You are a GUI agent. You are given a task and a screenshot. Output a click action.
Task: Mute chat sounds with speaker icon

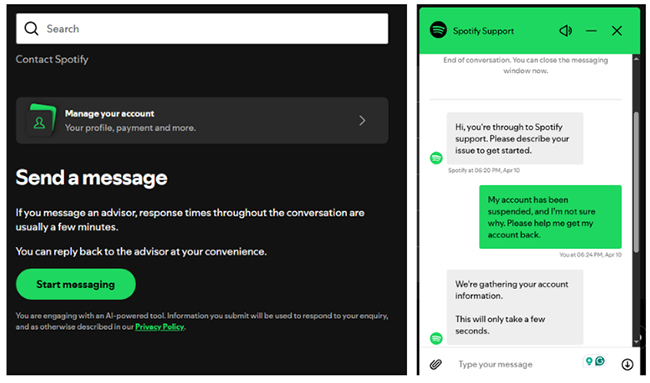(565, 31)
